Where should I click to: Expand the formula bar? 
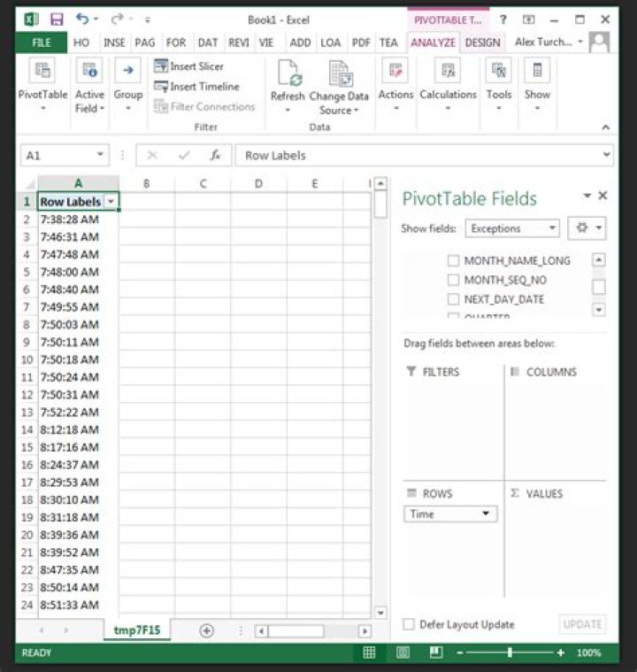coord(607,154)
